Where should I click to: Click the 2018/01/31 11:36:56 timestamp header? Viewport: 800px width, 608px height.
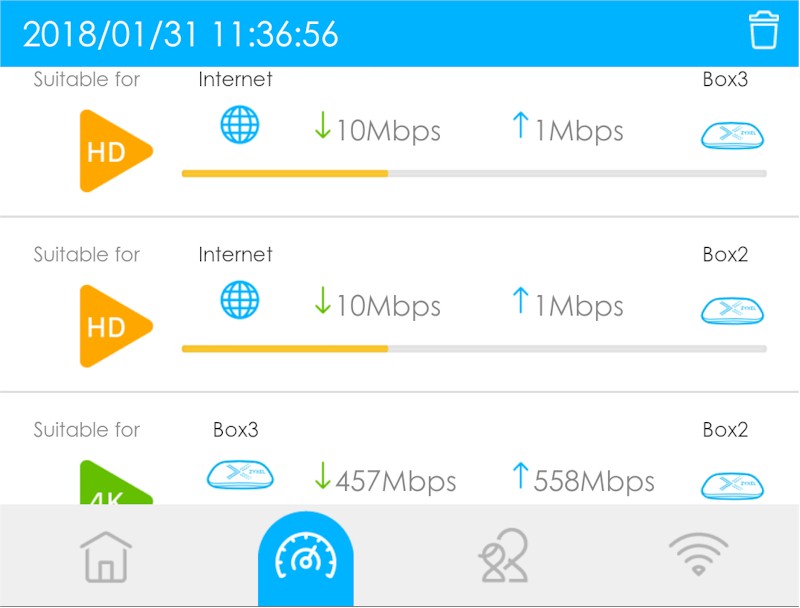pos(180,34)
